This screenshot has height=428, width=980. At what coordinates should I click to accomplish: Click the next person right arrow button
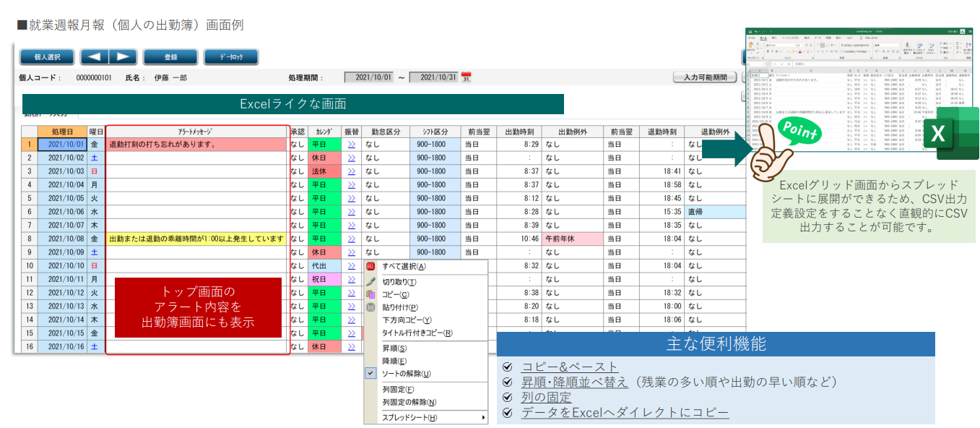123,57
